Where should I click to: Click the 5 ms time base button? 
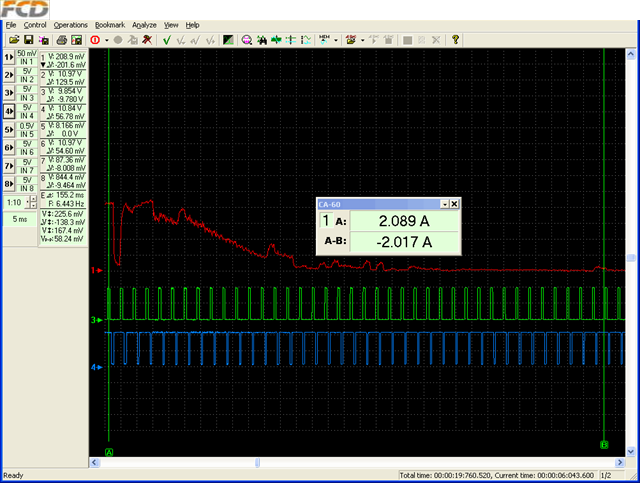(x=20, y=219)
